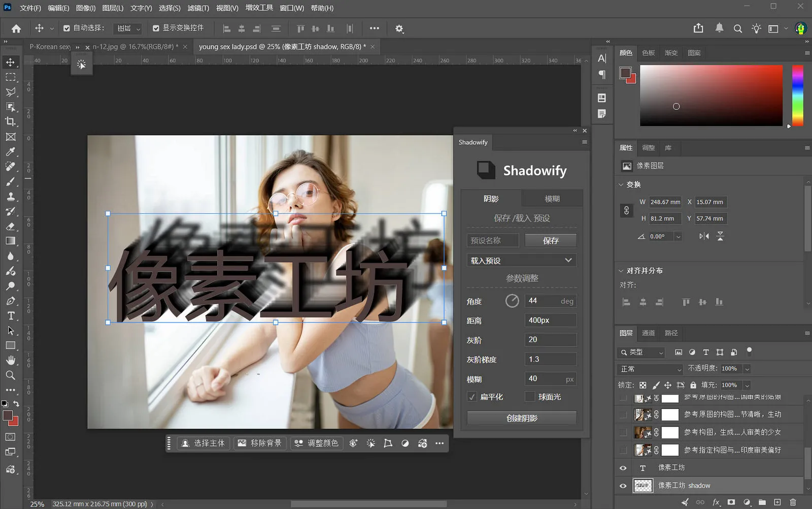
Task: Select the Spot Healing Brush tool
Action: coord(11,167)
